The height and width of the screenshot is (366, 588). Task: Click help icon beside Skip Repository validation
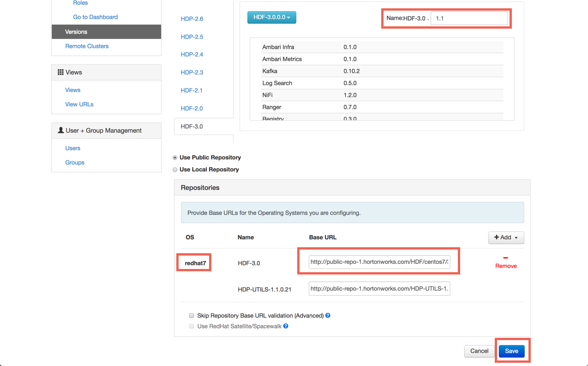click(x=328, y=316)
